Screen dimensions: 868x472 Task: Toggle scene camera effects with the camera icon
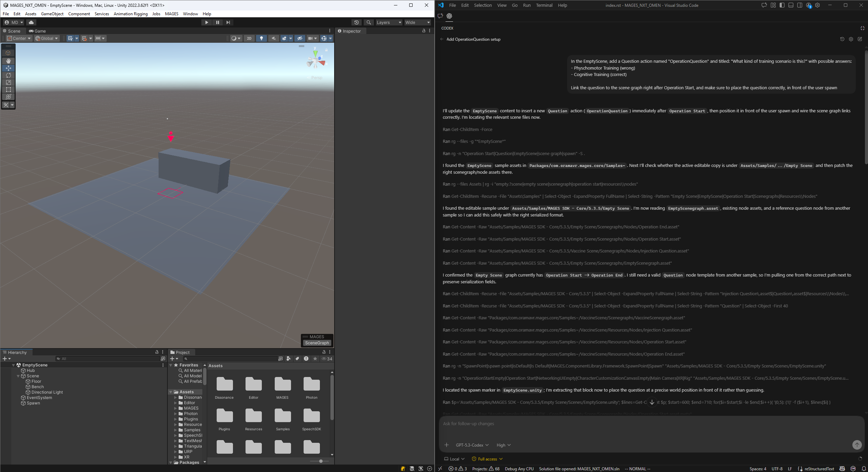[310, 38]
